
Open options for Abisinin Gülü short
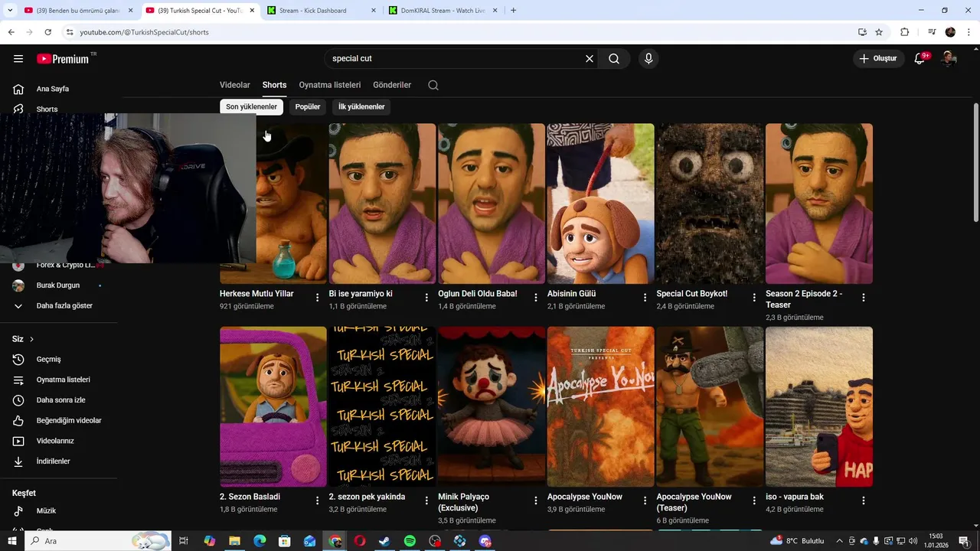coord(645,298)
